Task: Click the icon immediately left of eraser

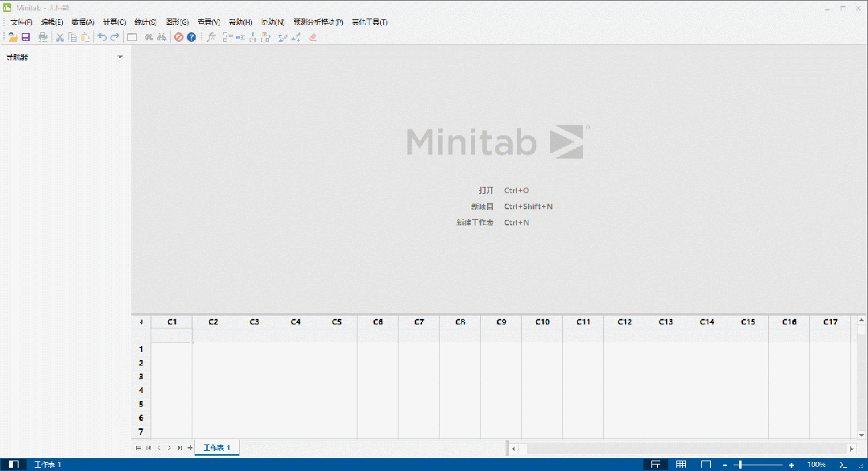Action: [296, 37]
